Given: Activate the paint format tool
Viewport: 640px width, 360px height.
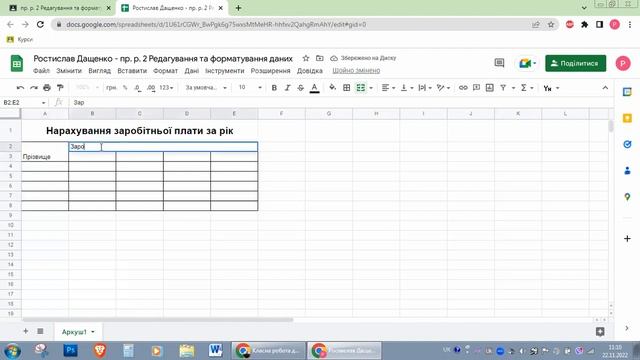Looking at the screenshot, I should (60, 88).
